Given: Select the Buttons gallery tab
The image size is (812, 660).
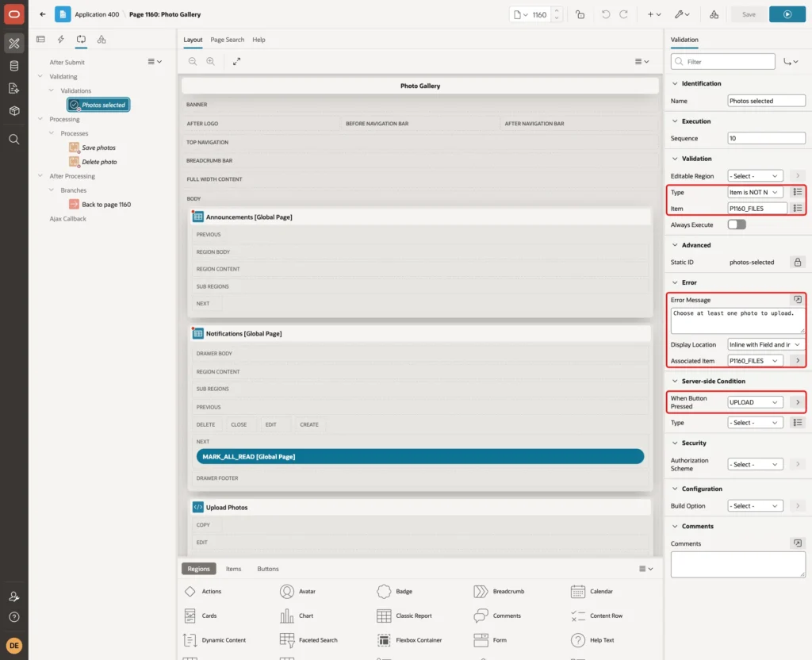Looking at the screenshot, I should (x=268, y=569).
